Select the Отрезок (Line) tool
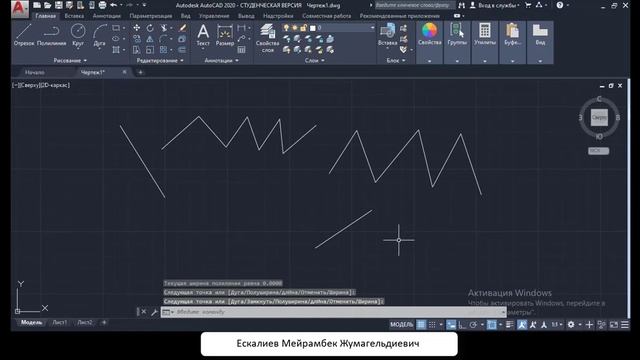 coord(24,35)
